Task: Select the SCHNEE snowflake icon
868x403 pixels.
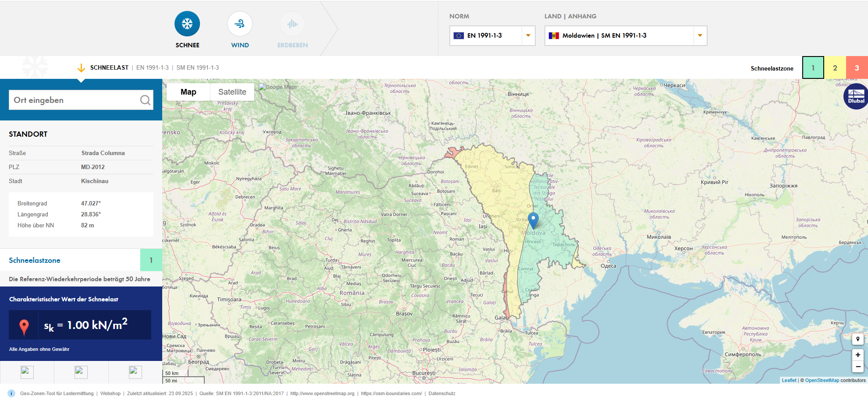Action: click(187, 24)
